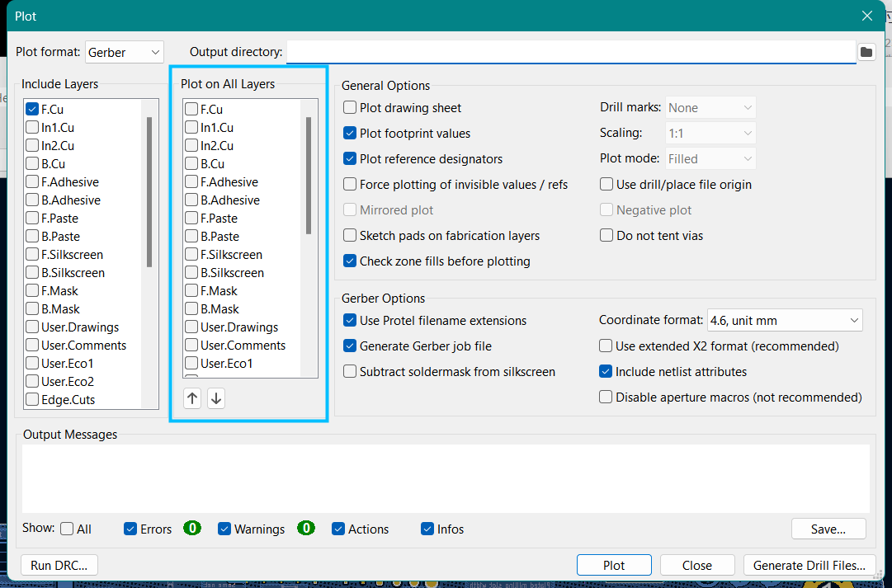Check In1.Cu in Include Layers
Viewport: 892px width, 588px height.
(x=32, y=127)
